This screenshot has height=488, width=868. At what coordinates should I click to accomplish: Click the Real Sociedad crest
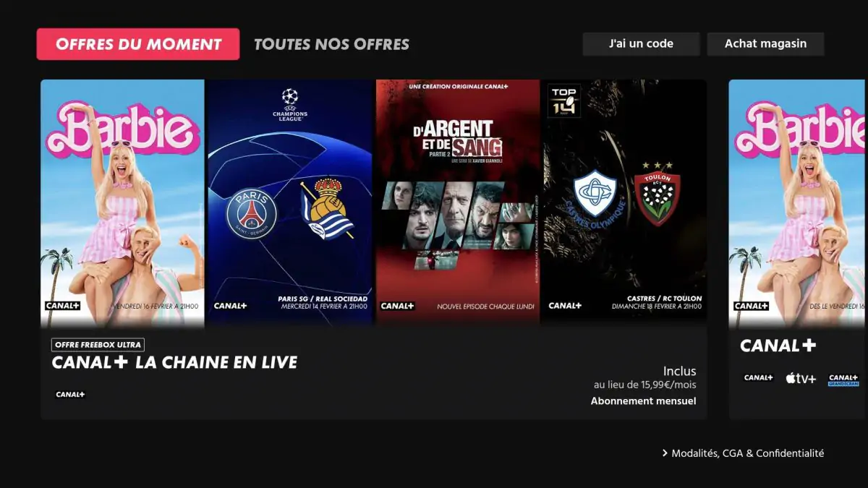pyautogui.click(x=326, y=208)
